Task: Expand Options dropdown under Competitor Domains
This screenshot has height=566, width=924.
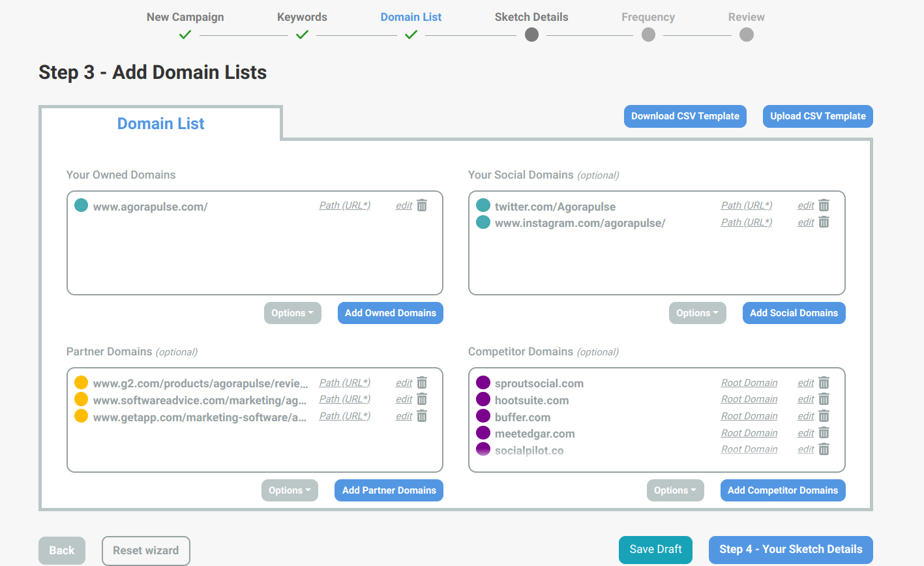Action: click(x=675, y=490)
